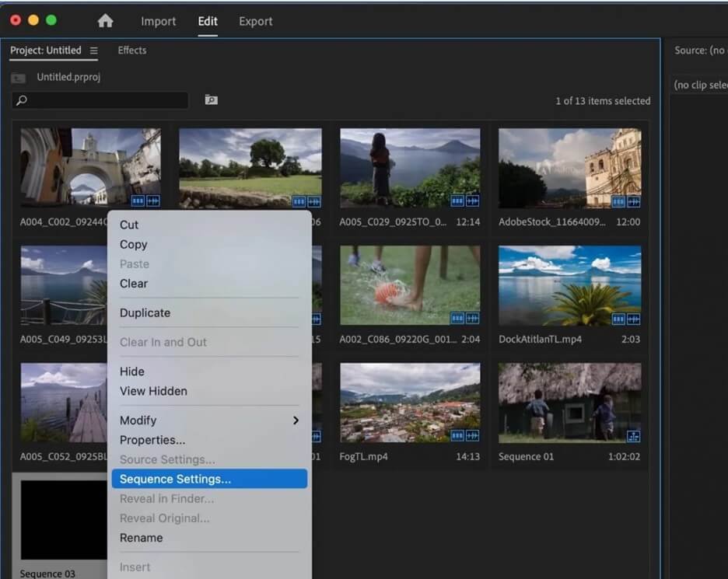Click audio badge on DockAtitlanTL.mp4
The image size is (728, 579).
tap(634, 319)
